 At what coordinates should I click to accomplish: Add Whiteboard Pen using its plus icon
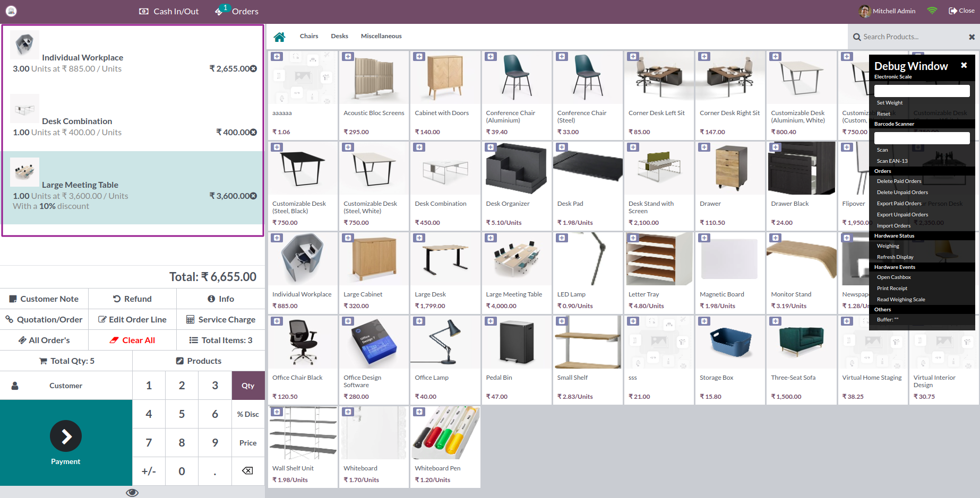click(x=419, y=412)
